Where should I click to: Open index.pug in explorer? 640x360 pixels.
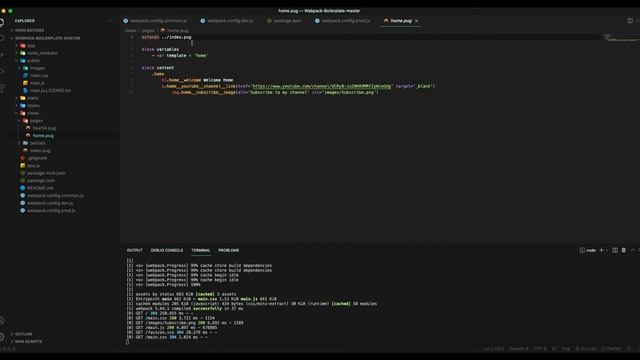(40, 151)
